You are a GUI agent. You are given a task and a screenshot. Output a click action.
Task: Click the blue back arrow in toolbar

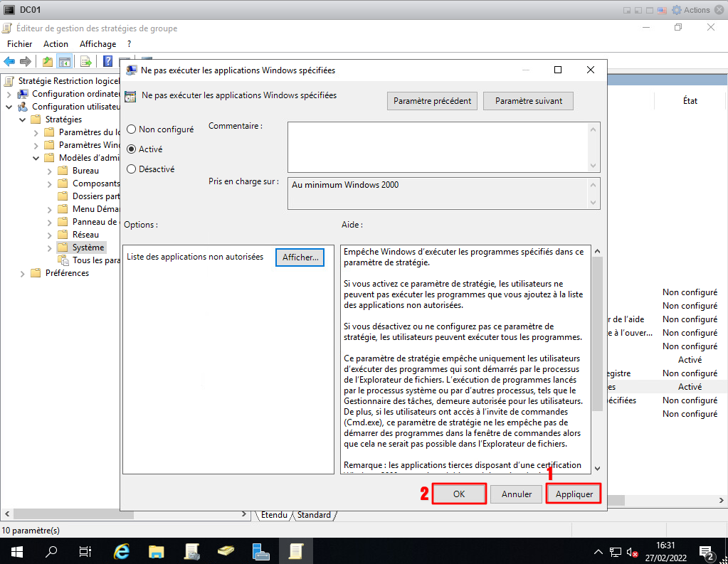[x=9, y=61]
